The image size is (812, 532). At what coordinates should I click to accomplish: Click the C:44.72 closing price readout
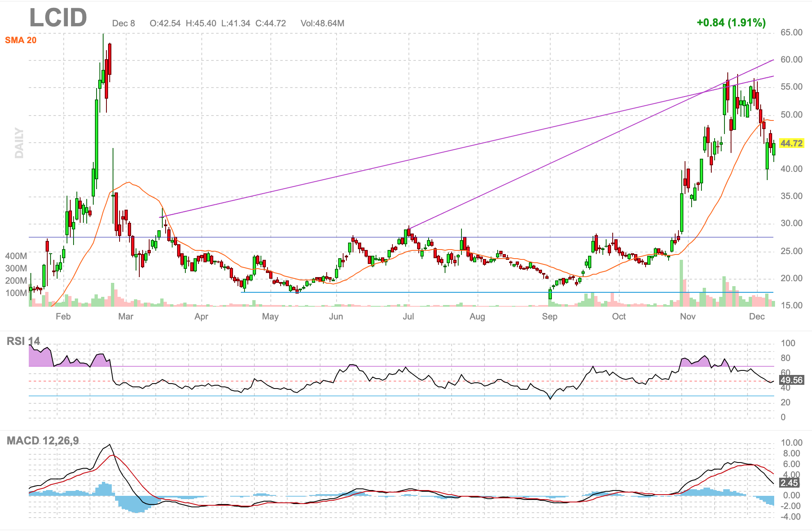coord(270,23)
